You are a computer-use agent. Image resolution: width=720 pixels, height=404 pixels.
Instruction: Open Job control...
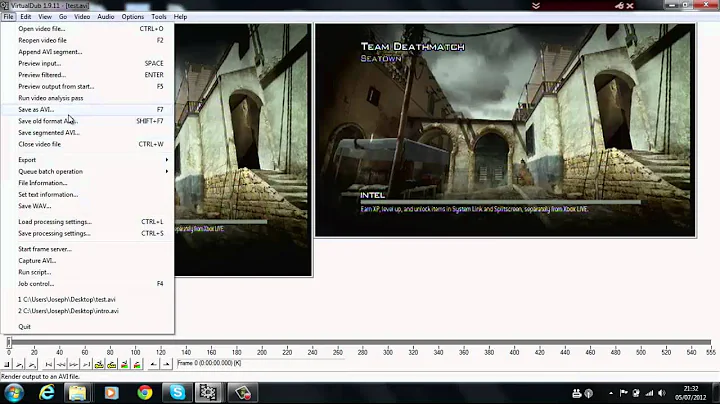point(87,284)
